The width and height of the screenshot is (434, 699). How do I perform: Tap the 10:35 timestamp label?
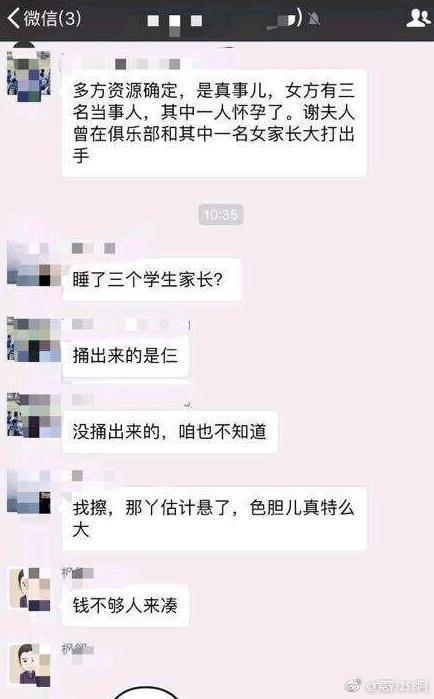[221, 215]
